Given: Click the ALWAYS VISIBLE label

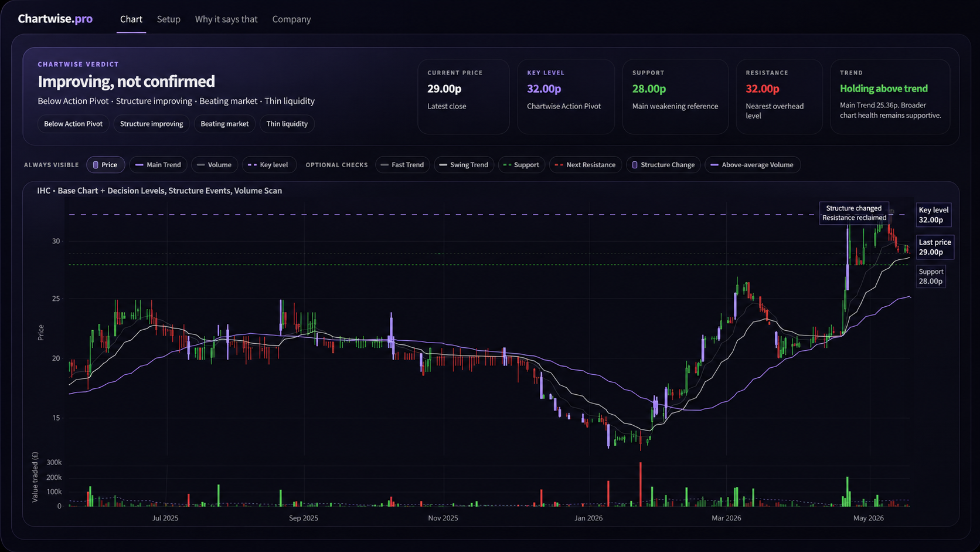Looking at the screenshot, I should pos(52,165).
